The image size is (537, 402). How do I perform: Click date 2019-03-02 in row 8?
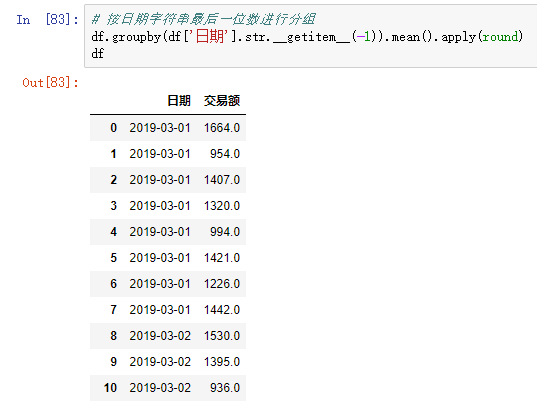[160, 336]
